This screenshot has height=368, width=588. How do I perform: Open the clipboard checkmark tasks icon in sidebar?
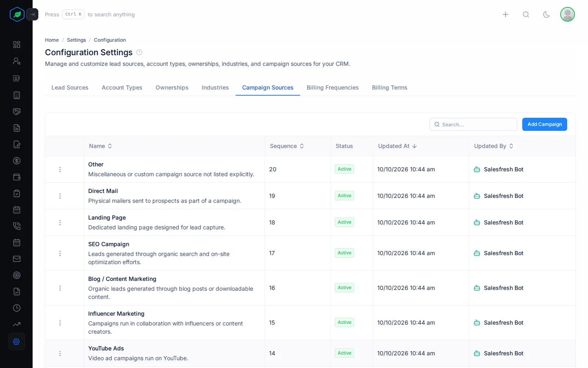tap(17, 193)
